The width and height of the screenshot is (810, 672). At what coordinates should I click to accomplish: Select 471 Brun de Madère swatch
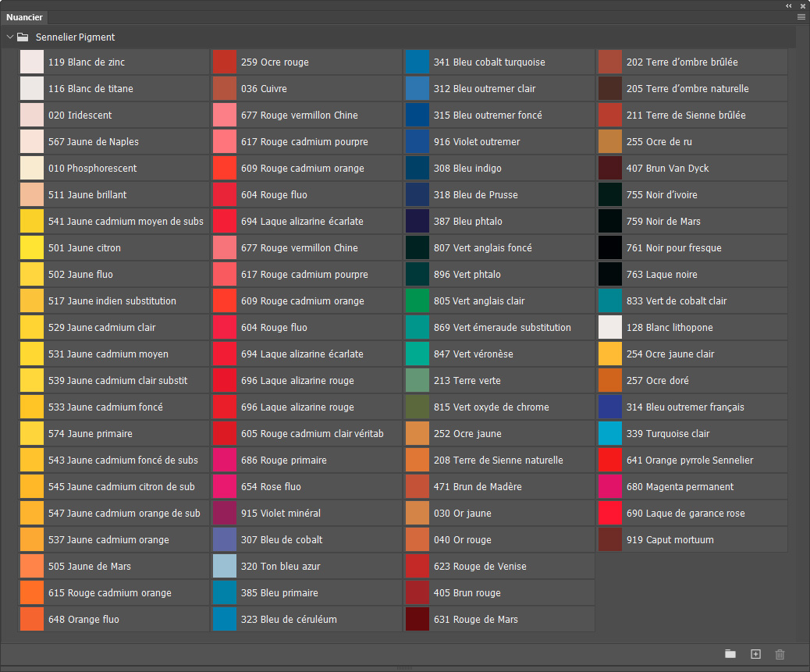point(499,486)
